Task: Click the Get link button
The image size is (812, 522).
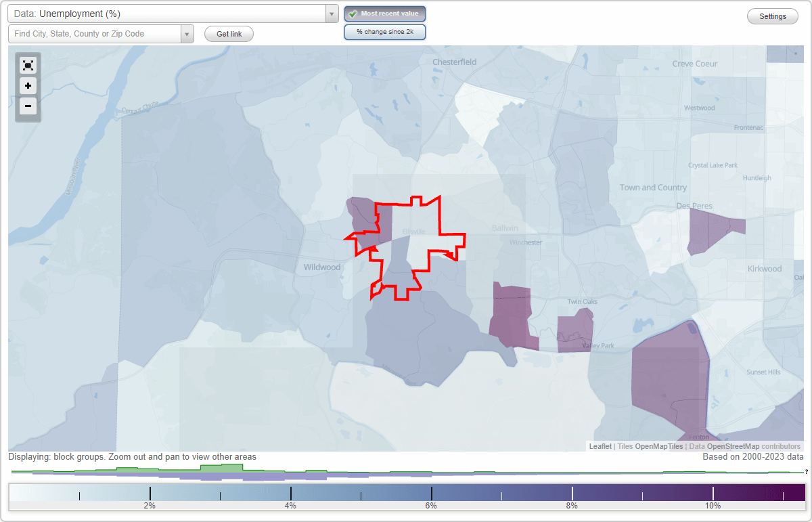Action: pos(229,34)
